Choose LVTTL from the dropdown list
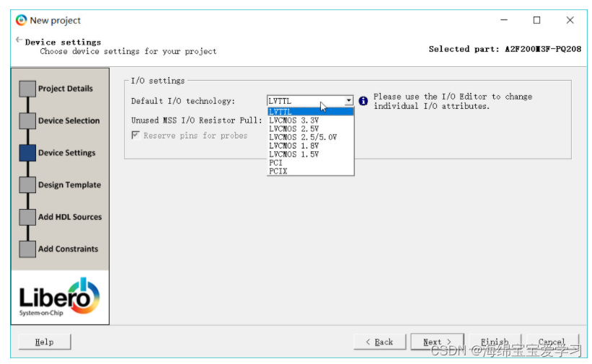The image size is (592, 364). 310,112
